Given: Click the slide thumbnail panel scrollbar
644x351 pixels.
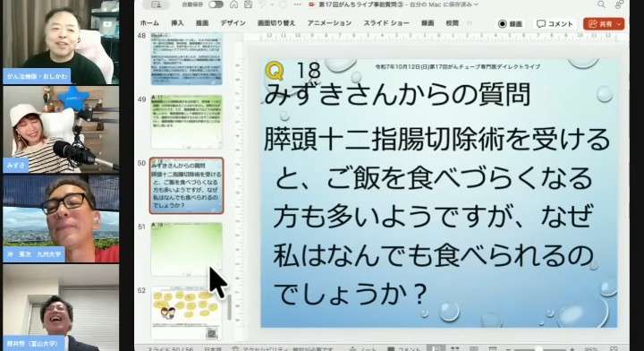Looking at the screenshot, I should 229,307.
